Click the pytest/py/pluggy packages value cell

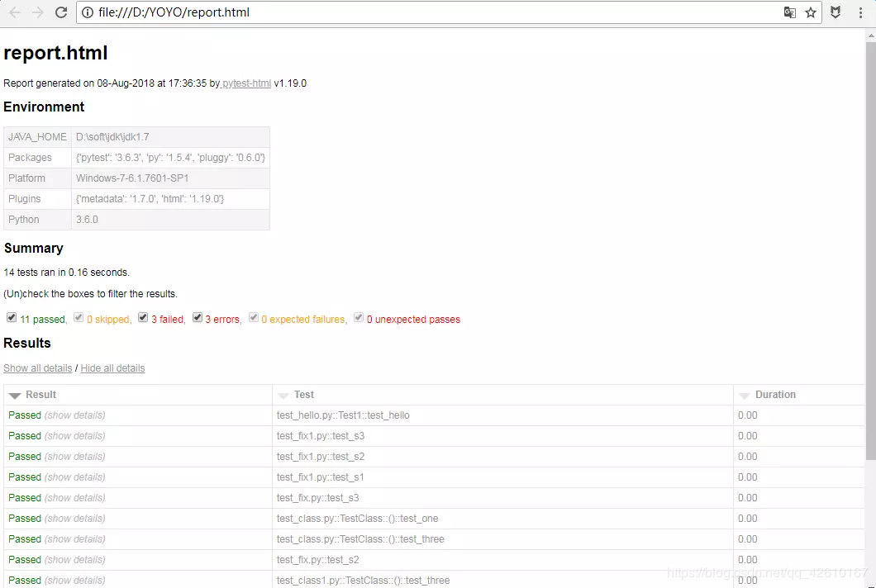point(170,158)
